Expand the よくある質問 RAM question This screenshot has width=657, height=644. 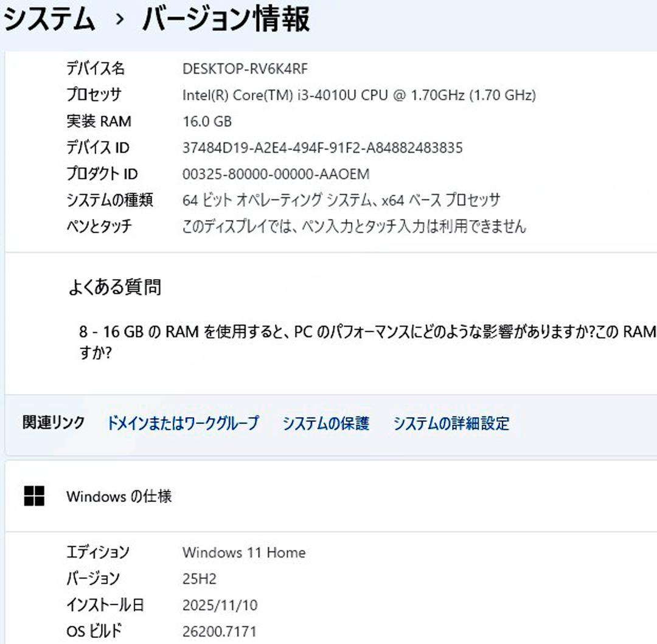[x=328, y=339]
